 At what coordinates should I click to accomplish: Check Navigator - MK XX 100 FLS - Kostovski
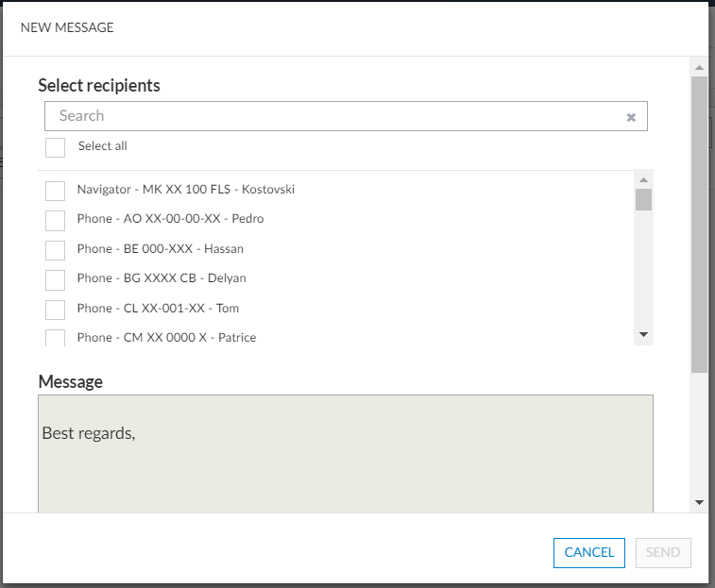(56, 191)
